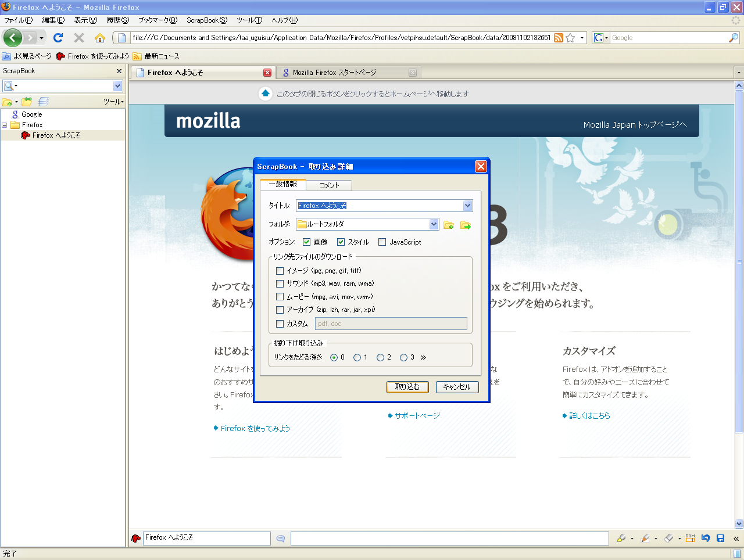Click the browser Back arrow button

click(12, 38)
